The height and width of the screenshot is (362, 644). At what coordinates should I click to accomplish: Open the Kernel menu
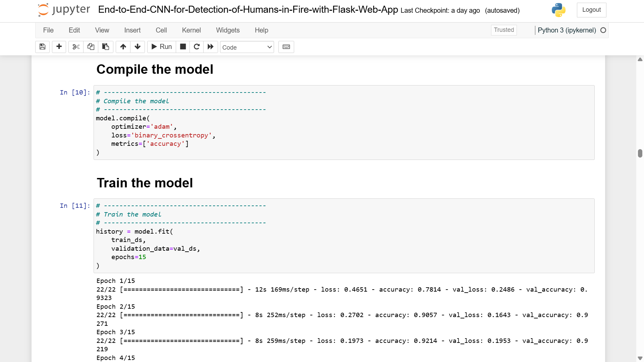[191, 30]
